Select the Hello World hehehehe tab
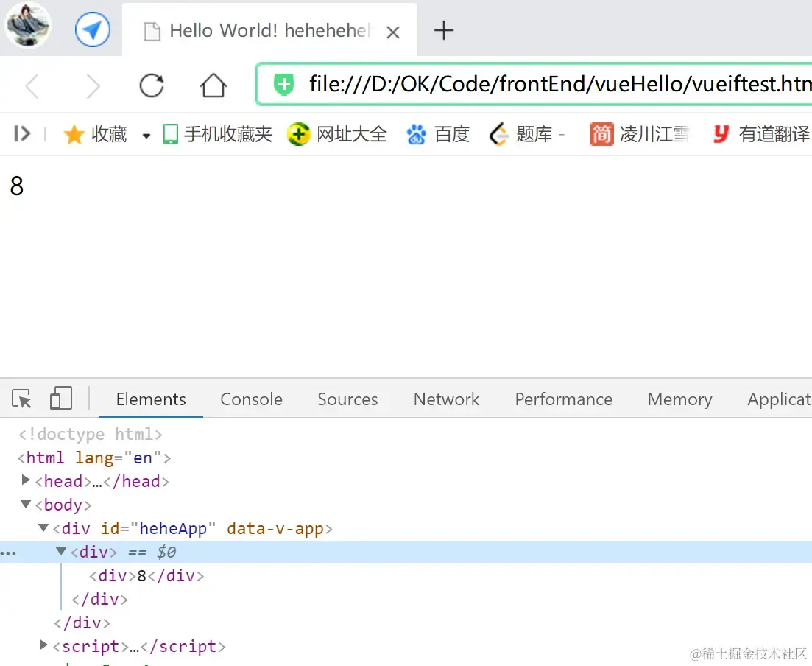The height and width of the screenshot is (666, 812). coord(269,30)
